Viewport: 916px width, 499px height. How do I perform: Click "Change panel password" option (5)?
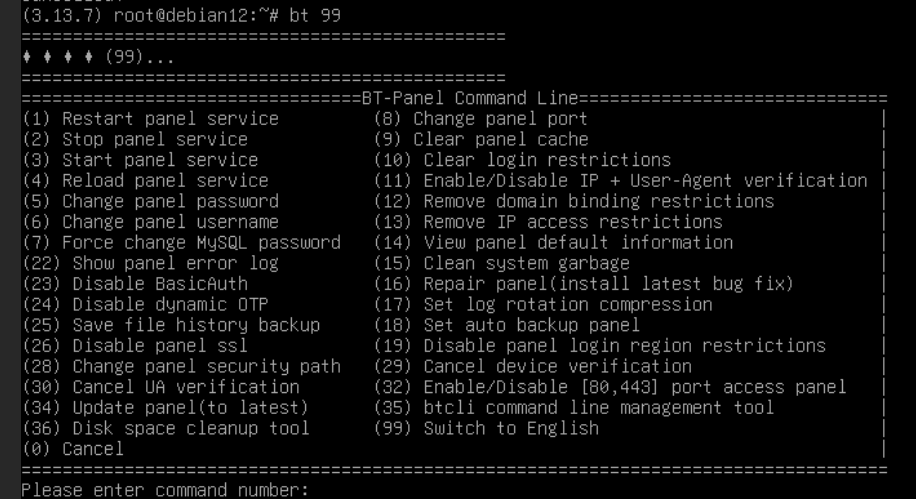coord(150,201)
